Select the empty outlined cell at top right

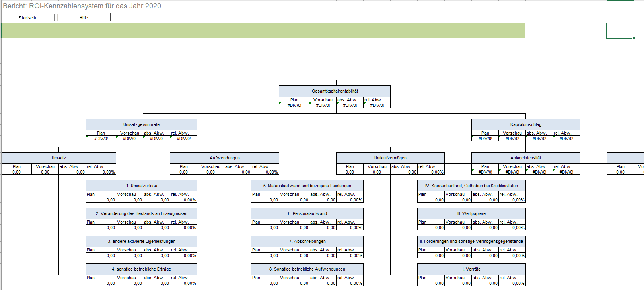coord(620,31)
